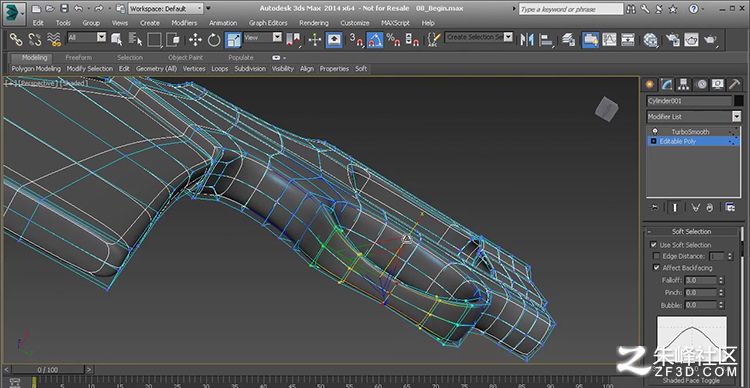Open the Rendered Frame Window icon
The width and height of the screenshot is (750, 388).
(691, 40)
